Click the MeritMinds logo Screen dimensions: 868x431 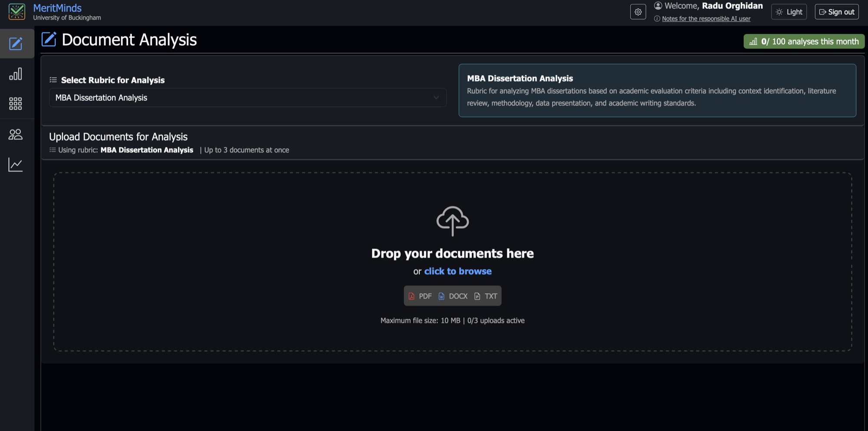click(x=17, y=12)
